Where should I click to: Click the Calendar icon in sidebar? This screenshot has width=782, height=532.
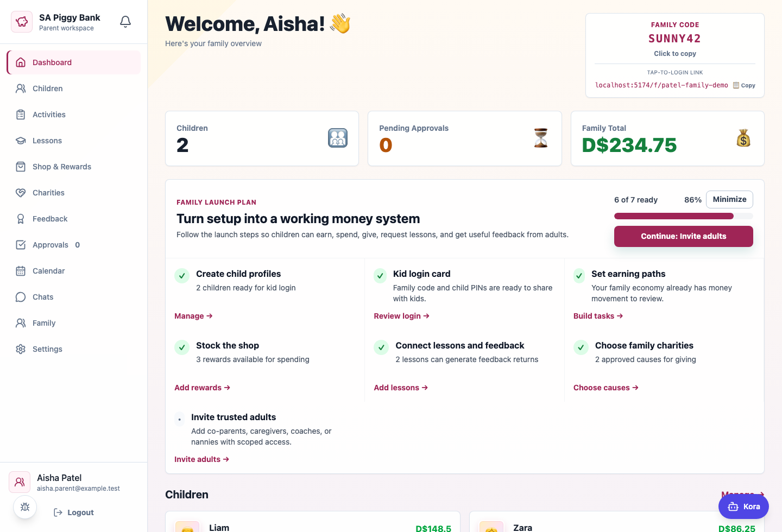[x=21, y=271]
